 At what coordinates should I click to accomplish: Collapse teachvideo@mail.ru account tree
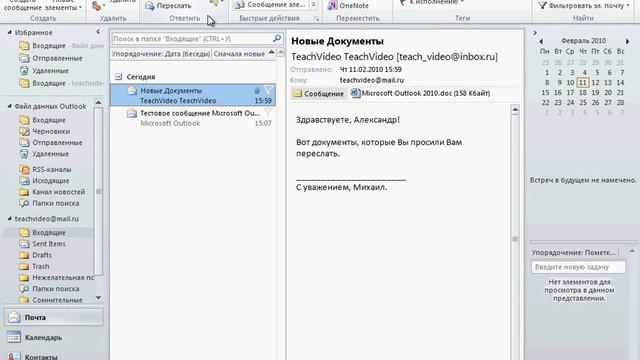pos(9,219)
